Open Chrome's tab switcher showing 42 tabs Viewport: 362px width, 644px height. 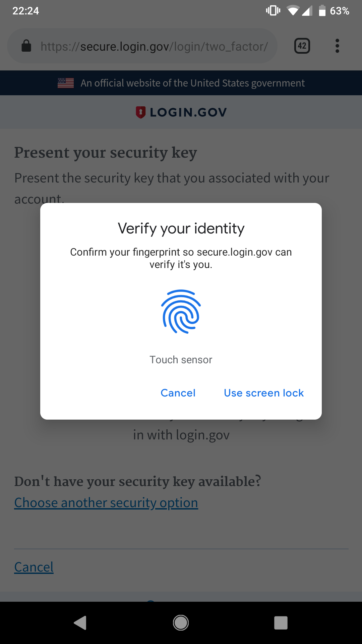(301, 46)
